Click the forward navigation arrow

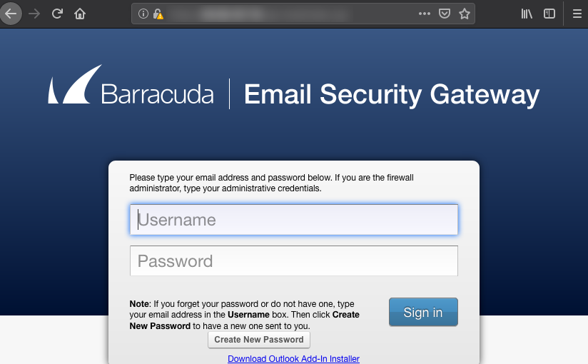point(34,14)
